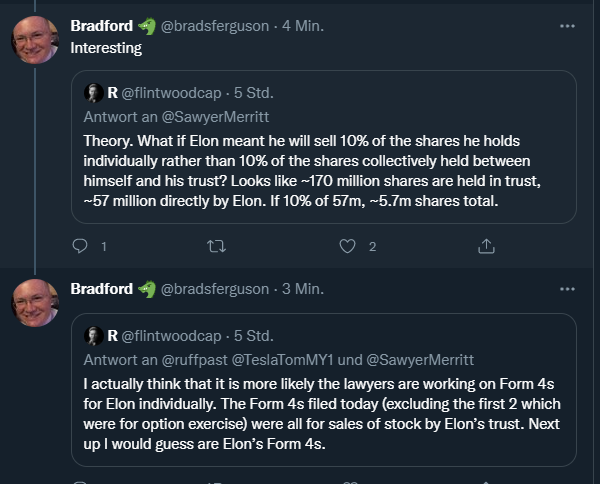Screen dimensions: 600x484
Task: Click Bradford's avatar on the first tweet
Action: tap(35, 41)
